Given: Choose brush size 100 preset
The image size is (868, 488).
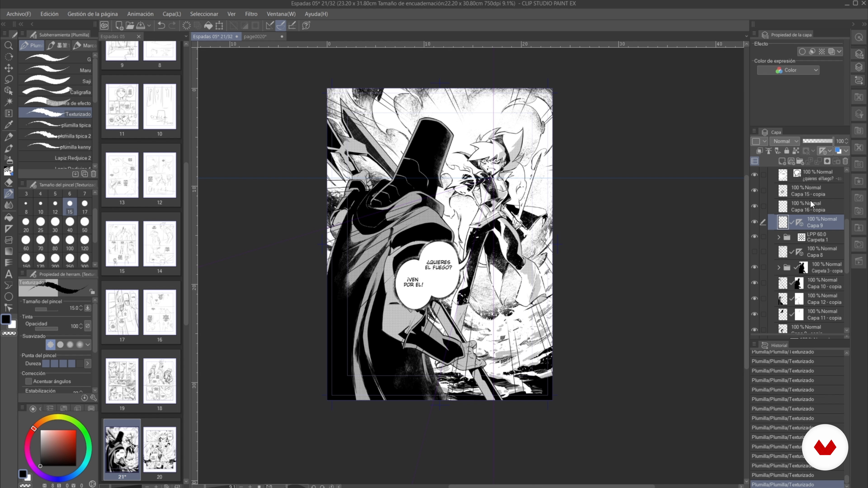Looking at the screenshot, I should pyautogui.click(x=70, y=244).
